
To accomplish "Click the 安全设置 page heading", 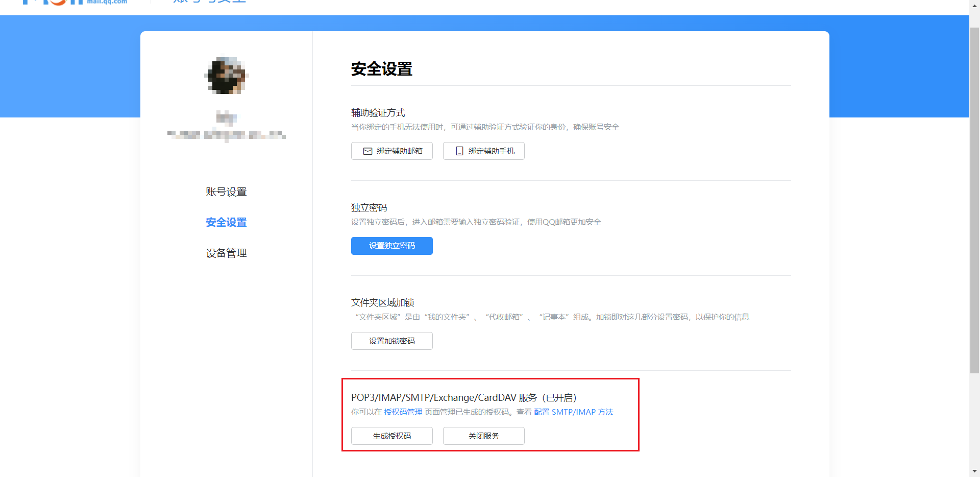I will pos(382,69).
